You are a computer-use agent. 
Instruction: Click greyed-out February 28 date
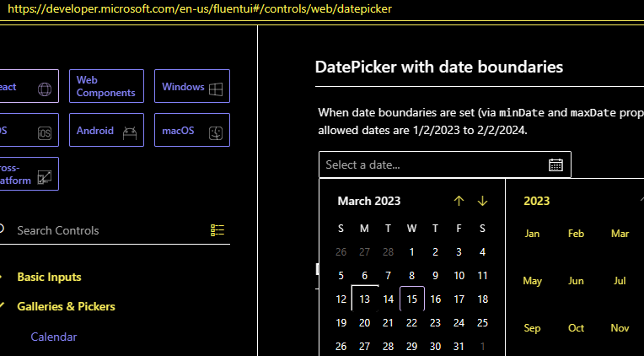tap(388, 252)
